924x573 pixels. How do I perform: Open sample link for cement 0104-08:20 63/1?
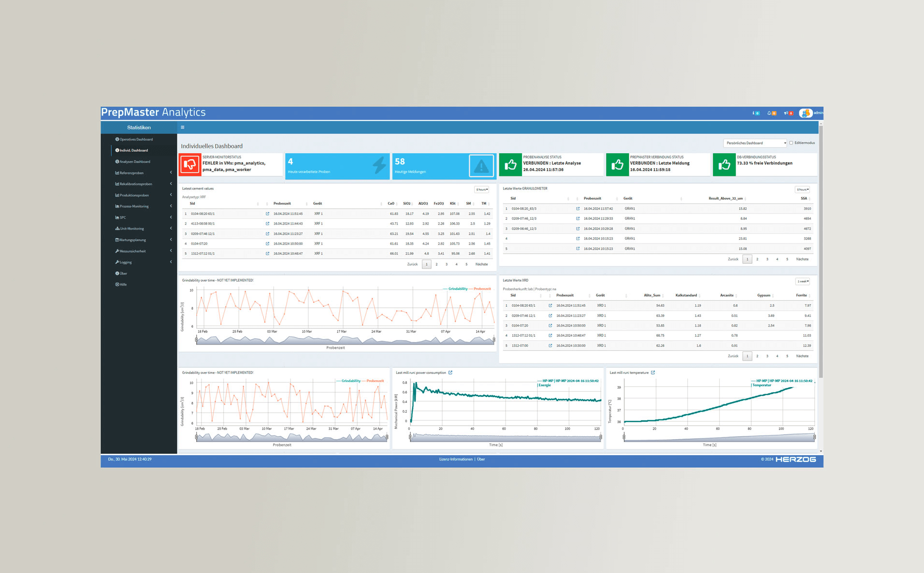[267, 214]
